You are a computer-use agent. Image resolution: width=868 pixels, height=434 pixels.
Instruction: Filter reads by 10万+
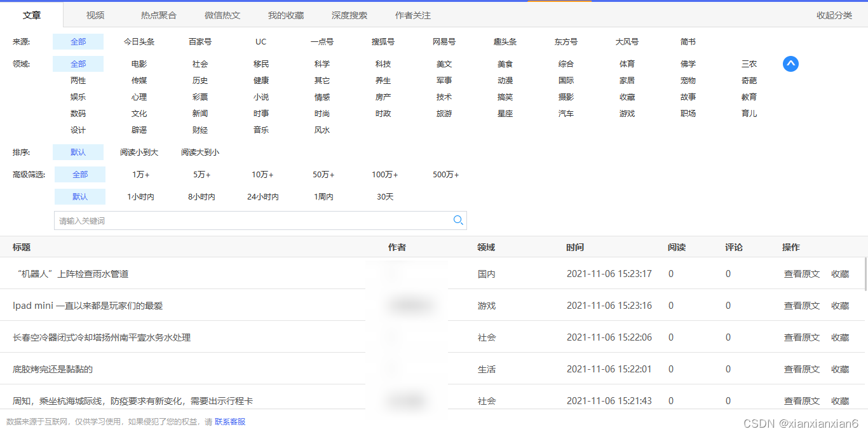(263, 175)
